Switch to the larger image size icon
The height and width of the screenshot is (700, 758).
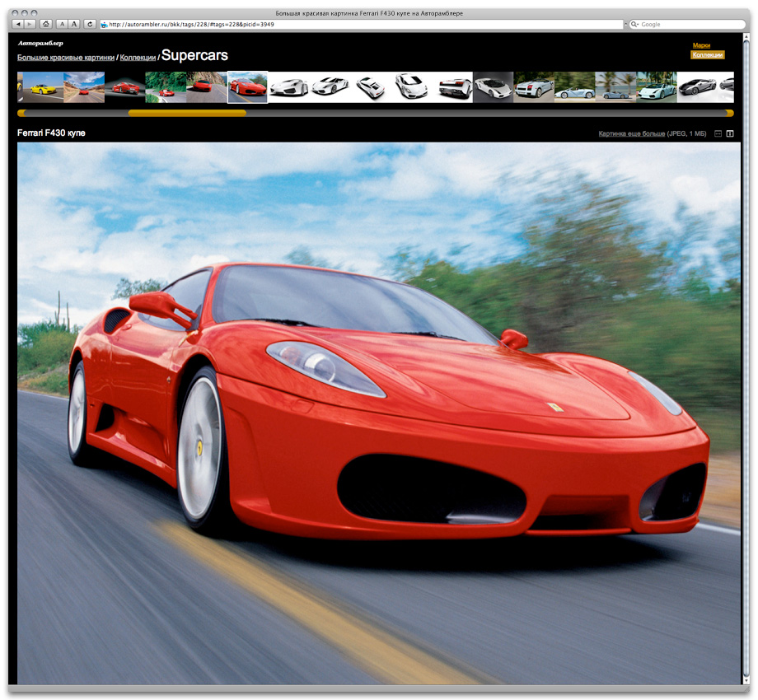coord(729,133)
